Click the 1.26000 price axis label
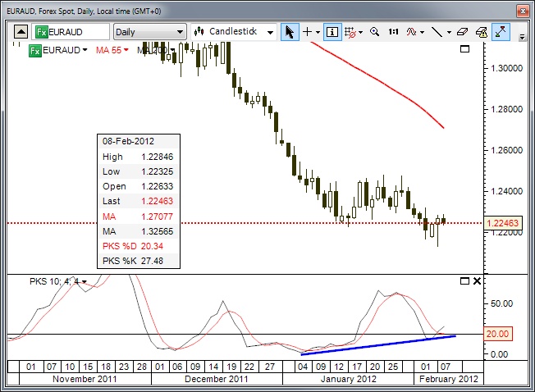 [x=506, y=150]
